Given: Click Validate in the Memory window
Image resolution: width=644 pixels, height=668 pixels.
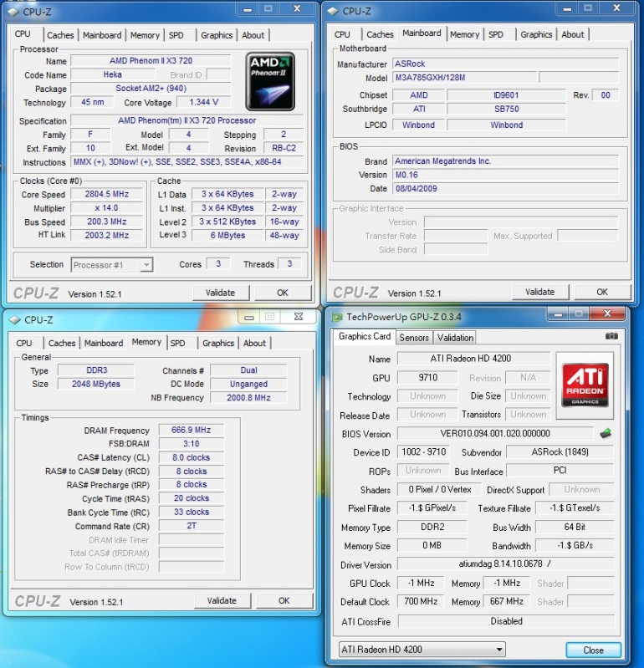Looking at the screenshot, I should pyautogui.click(x=222, y=600).
